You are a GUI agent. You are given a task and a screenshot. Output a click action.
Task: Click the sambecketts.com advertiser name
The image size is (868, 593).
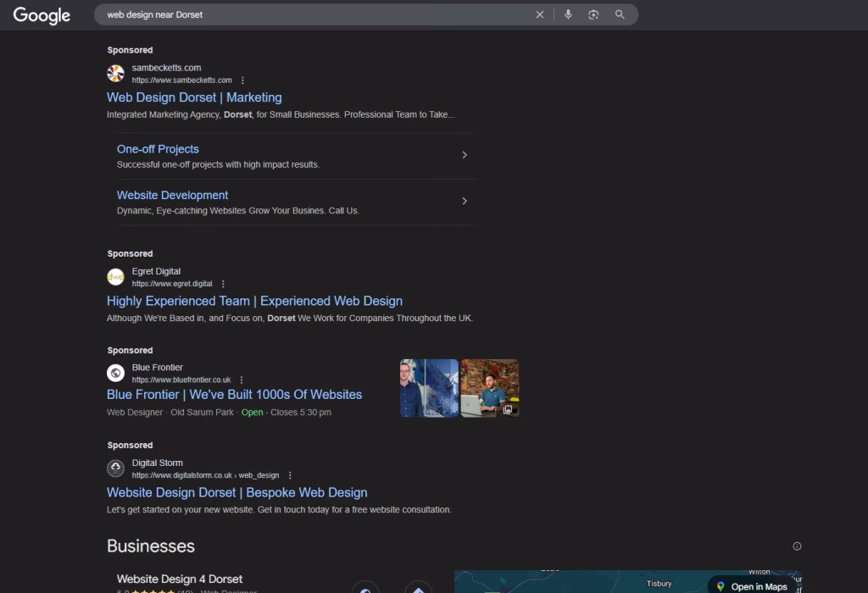(x=166, y=68)
